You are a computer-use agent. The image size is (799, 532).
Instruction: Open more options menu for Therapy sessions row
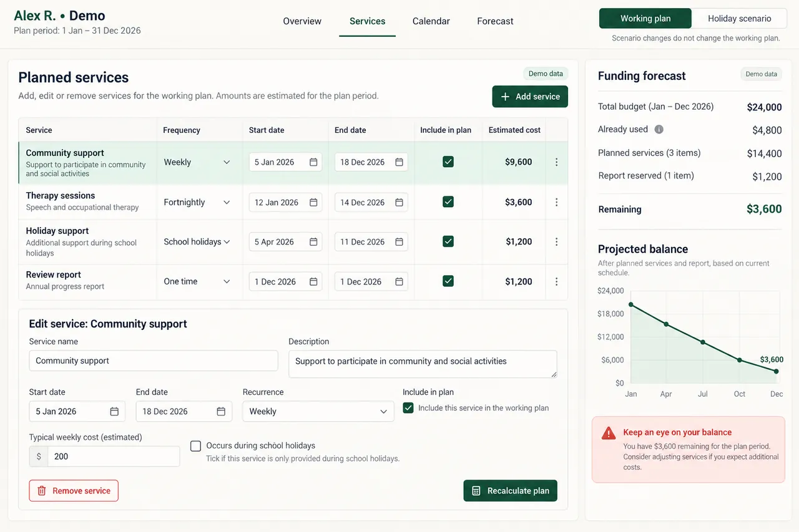click(x=556, y=202)
